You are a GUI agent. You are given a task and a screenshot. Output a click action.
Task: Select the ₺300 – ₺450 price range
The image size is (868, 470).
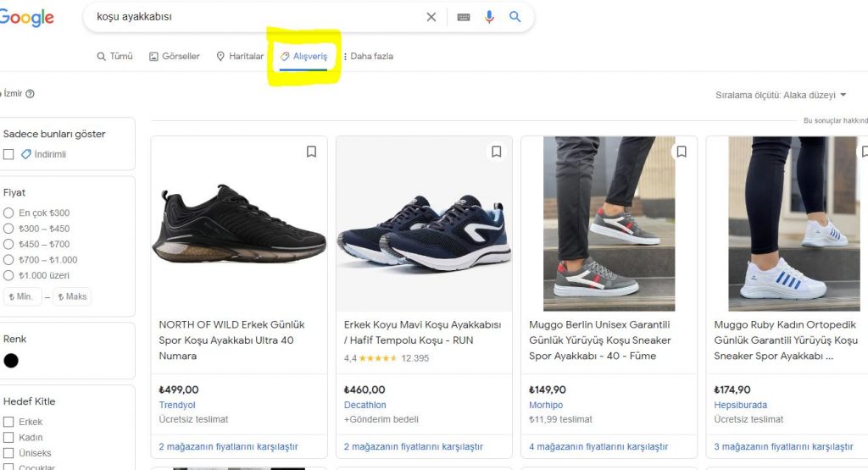pos(8,229)
